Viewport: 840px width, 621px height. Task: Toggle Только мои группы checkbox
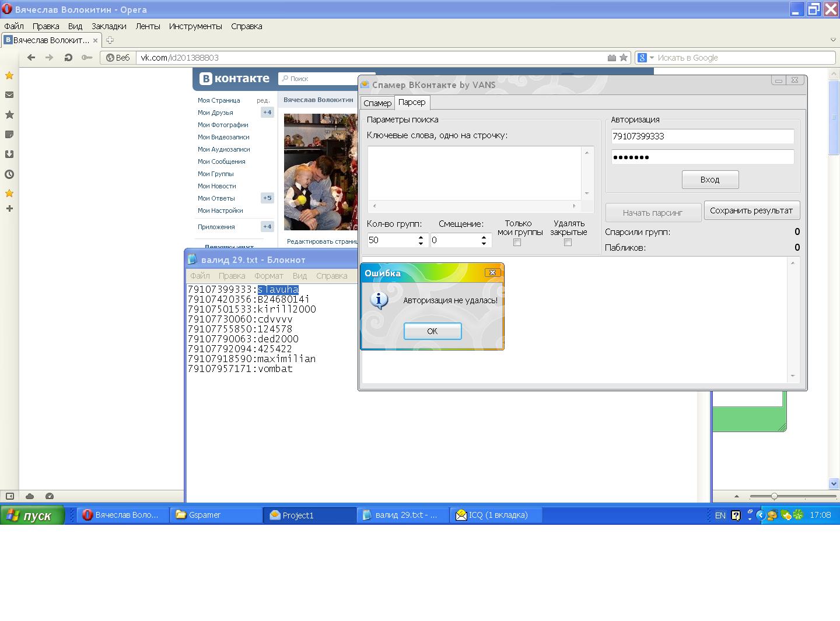[517, 243]
